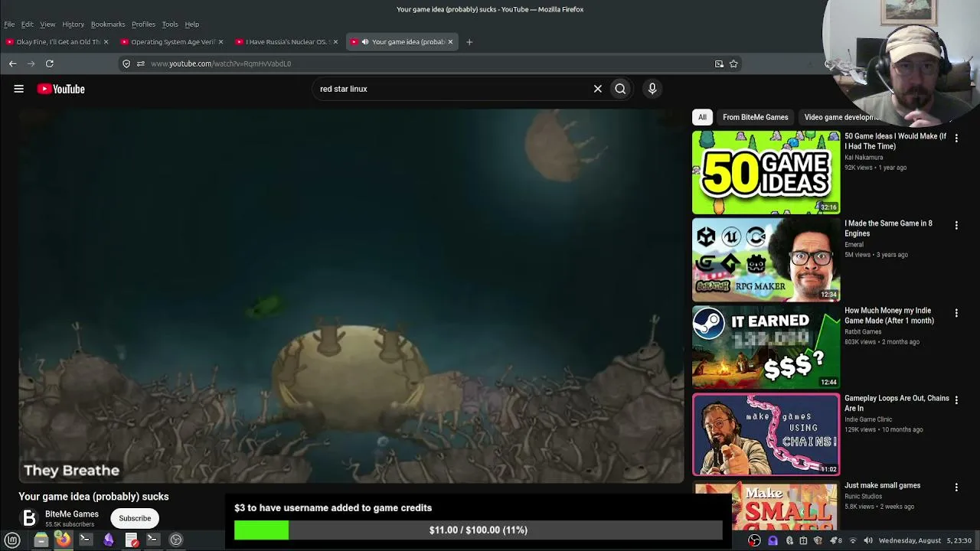Open the Obsidian app in the taskbar
The height and width of the screenshot is (551, 980).
(x=108, y=540)
